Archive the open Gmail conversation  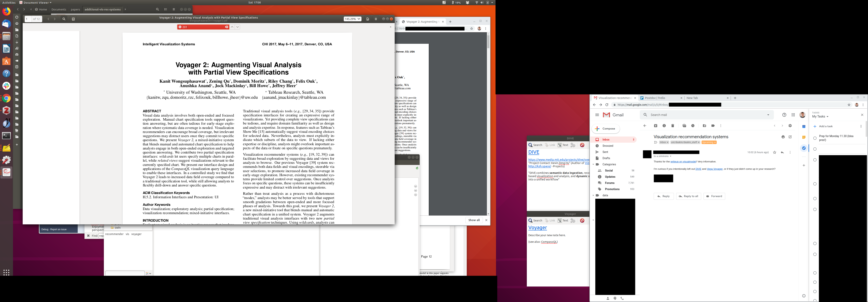point(655,126)
